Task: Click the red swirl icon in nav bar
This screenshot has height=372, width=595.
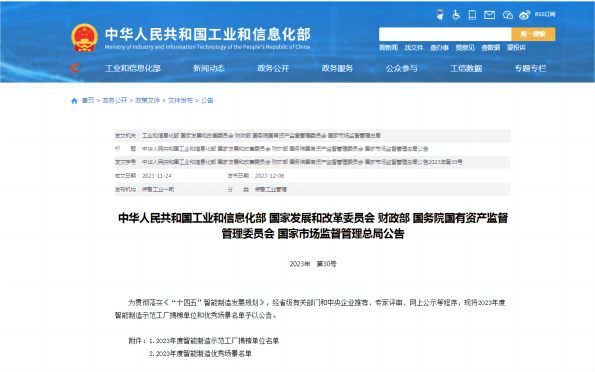Action: click(76, 68)
